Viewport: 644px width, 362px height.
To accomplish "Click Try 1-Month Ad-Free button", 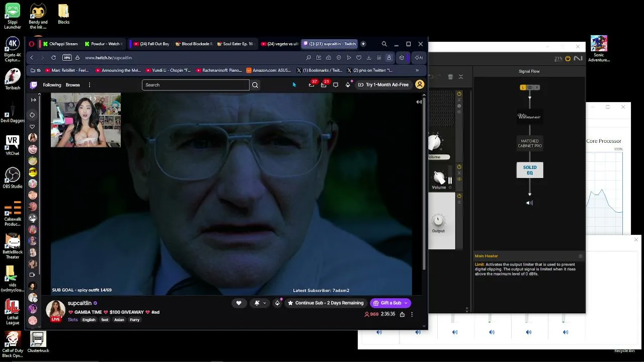I will pyautogui.click(x=383, y=84).
